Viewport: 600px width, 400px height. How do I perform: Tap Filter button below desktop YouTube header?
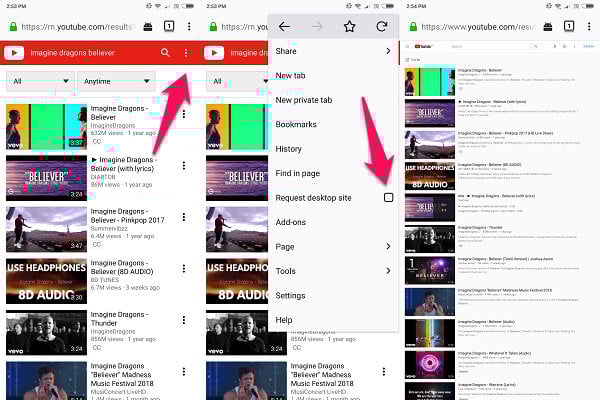413,60
